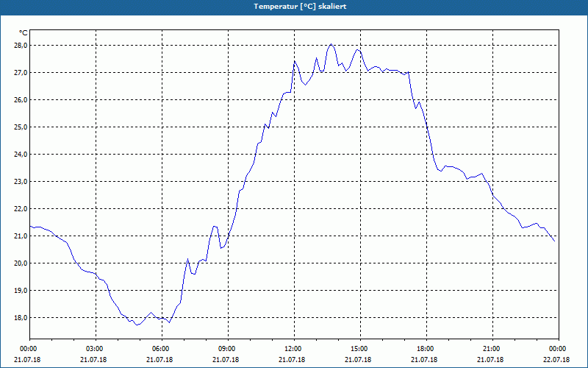Pick the "21,0" temperature tick label
Image resolution: width=588 pixels, height=368 pixels.
point(21,236)
